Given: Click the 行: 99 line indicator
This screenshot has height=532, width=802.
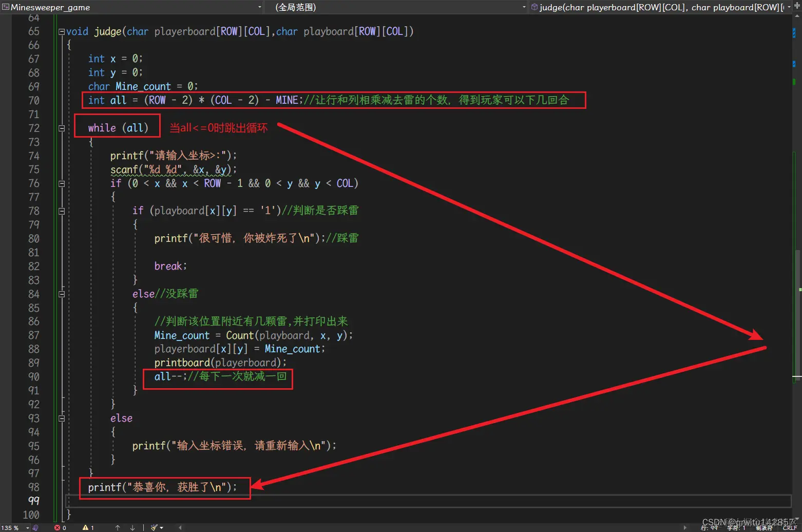Looking at the screenshot, I should click(709, 528).
